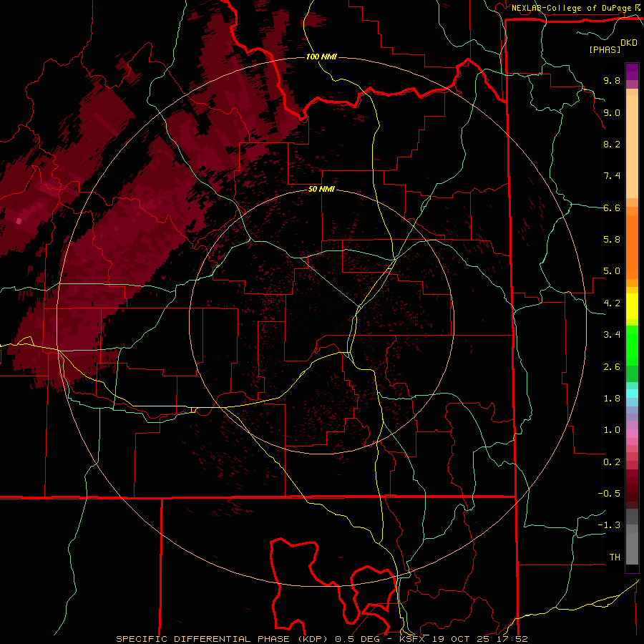Click the 50 NMI range ring label

coord(321,189)
